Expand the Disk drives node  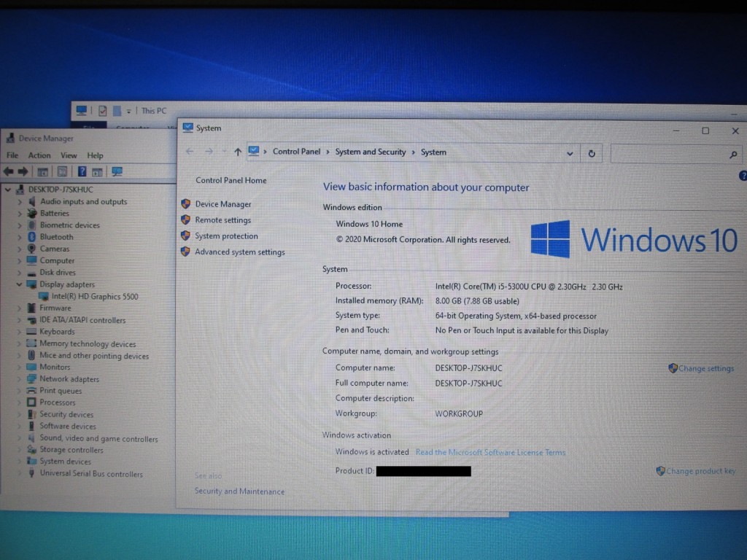[20, 273]
